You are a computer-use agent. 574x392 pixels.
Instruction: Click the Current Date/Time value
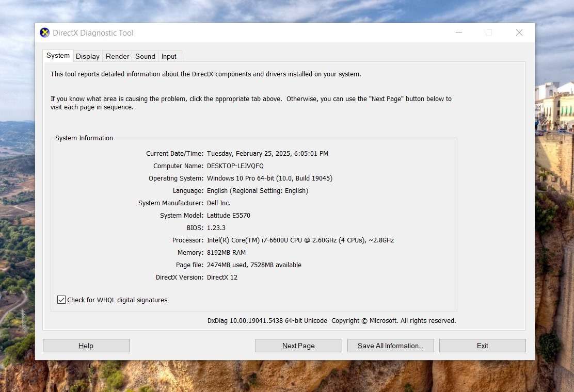pyautogui.click(x=267, y=154)
